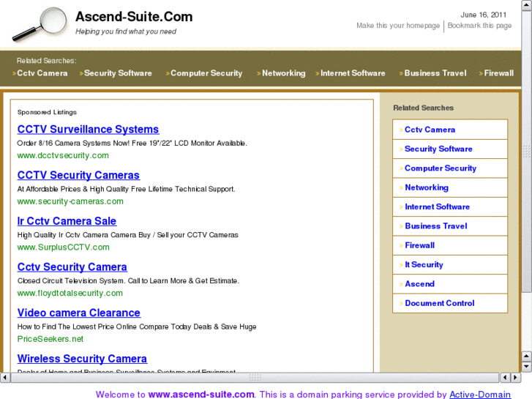Viewport: 532px width, 399px height.
Task: Click the June 16, 2011 date text
Action: pyautogui.click(x=483, y=15)
